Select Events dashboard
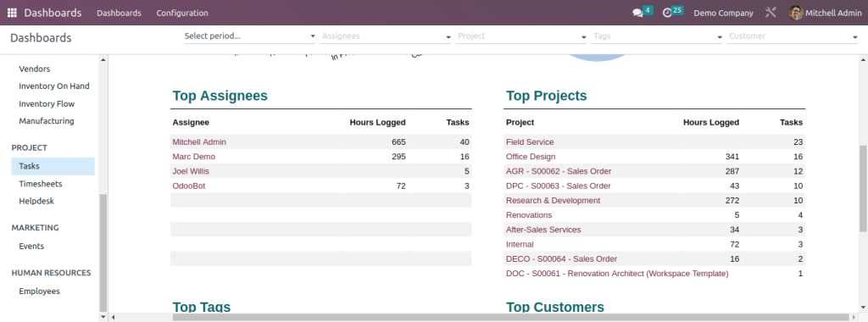Viewport: 868px width, 322px height. coord(31,247)
